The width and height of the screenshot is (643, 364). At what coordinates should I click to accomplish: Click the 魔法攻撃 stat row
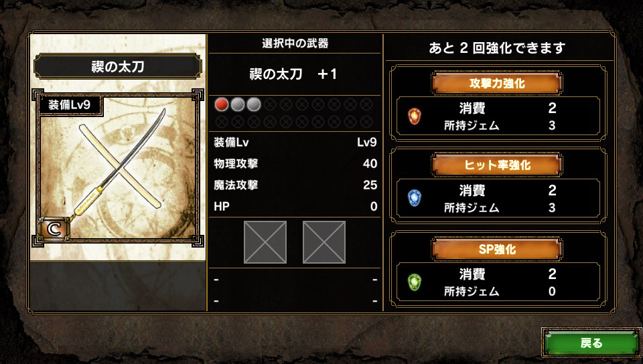295,185
